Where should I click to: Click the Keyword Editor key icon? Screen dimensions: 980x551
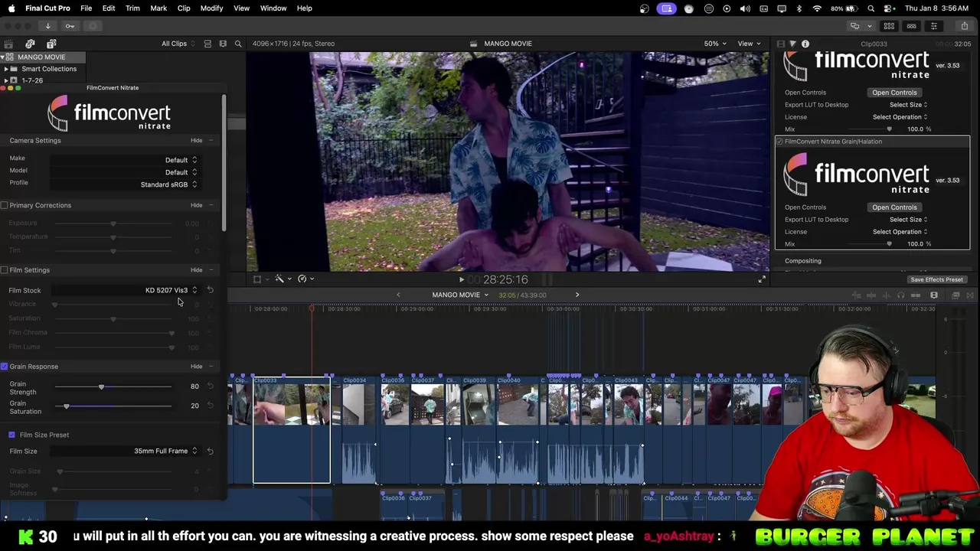pyautogui.click(x=70, y=26)
